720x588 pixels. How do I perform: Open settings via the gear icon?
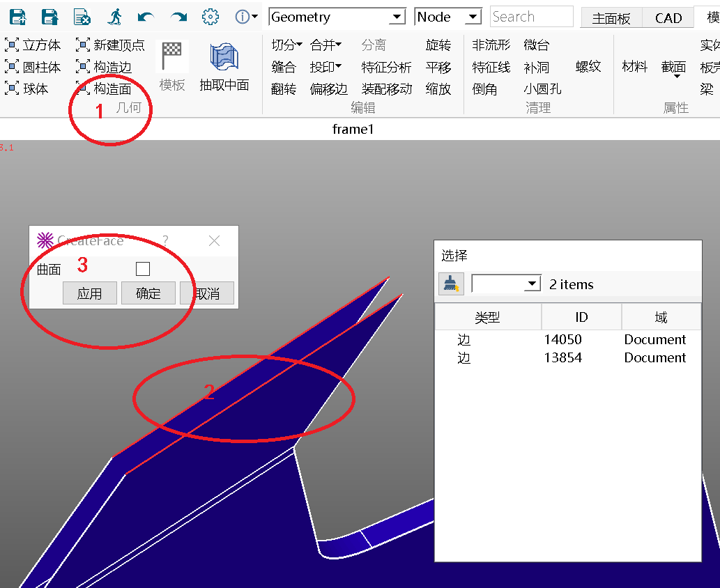(x=210, y=17)
